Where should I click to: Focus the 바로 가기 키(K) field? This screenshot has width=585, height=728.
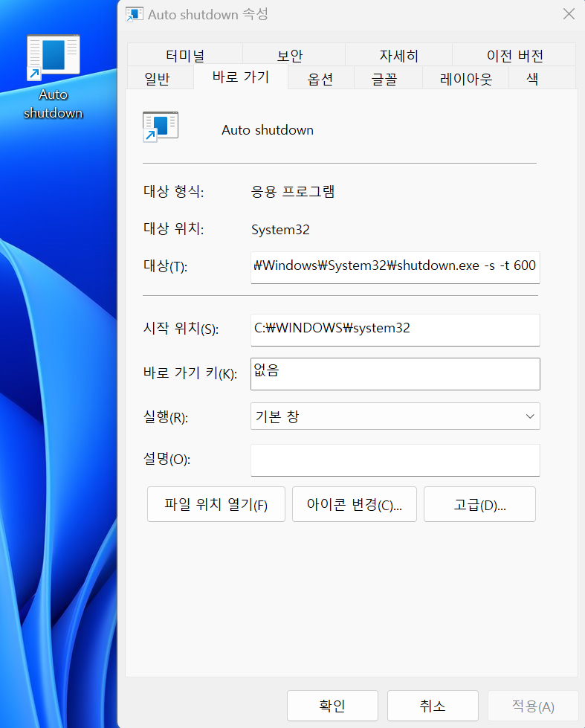395,374
